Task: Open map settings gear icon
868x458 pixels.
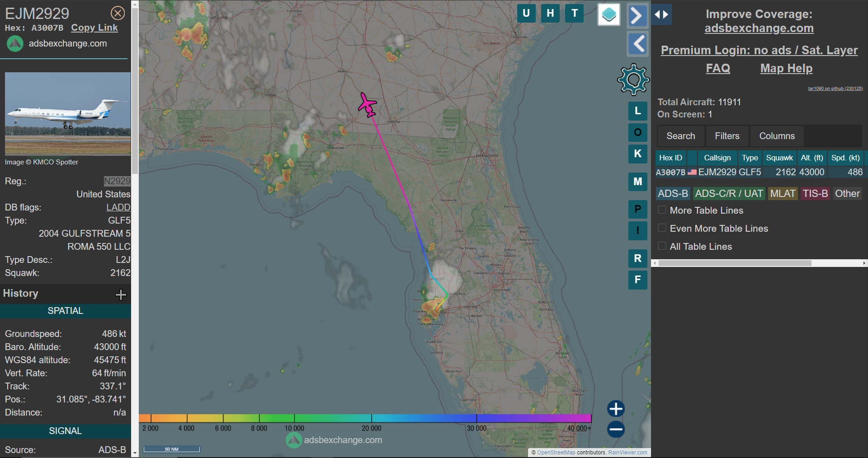Action: coord(633,80)
